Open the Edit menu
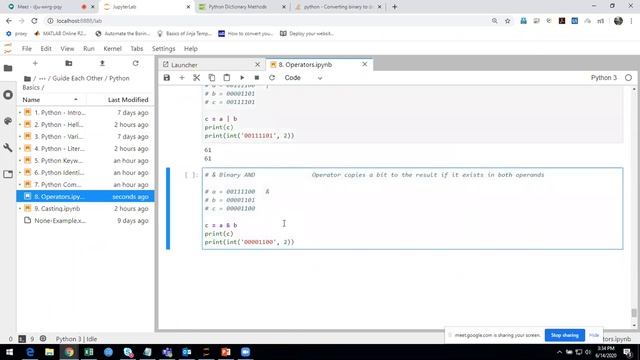The height and width of the screenshot is (360, 640). click(x=46, y=49)
